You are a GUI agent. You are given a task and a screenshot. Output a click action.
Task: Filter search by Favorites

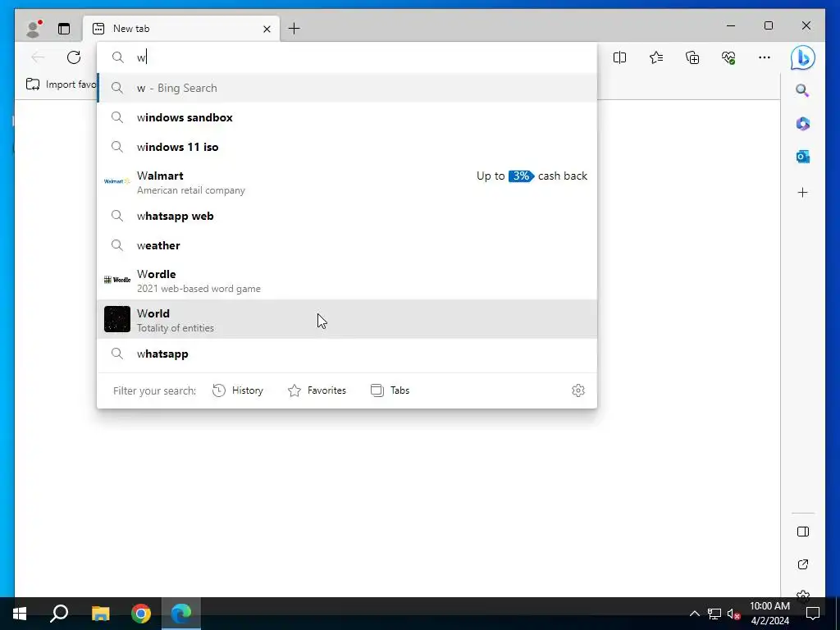coord(317,390)
